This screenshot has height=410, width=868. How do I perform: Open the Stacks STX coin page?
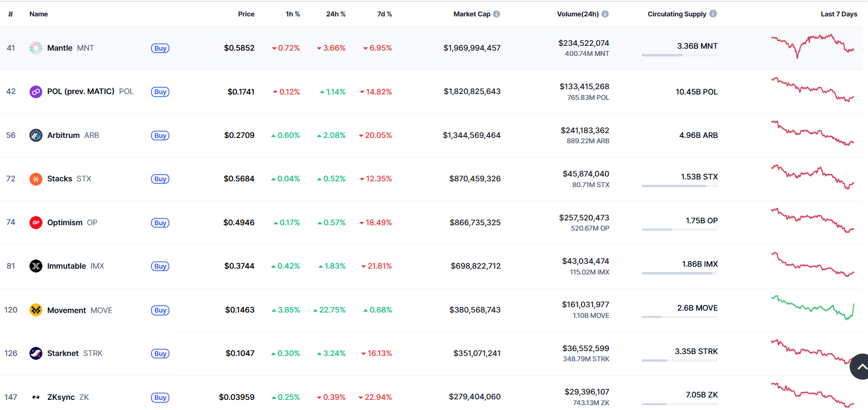pos(69,178)
